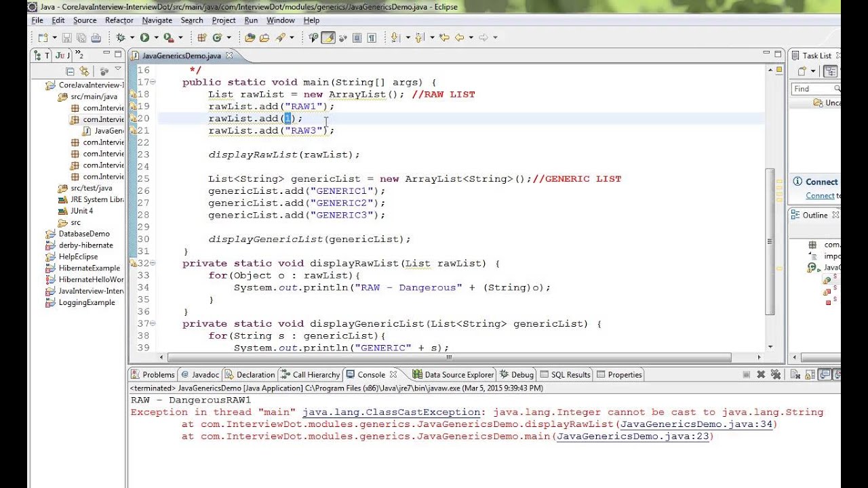Click the Connect link in Task List
This screenshot has width=868, height=488.
(x=820, y=196)
